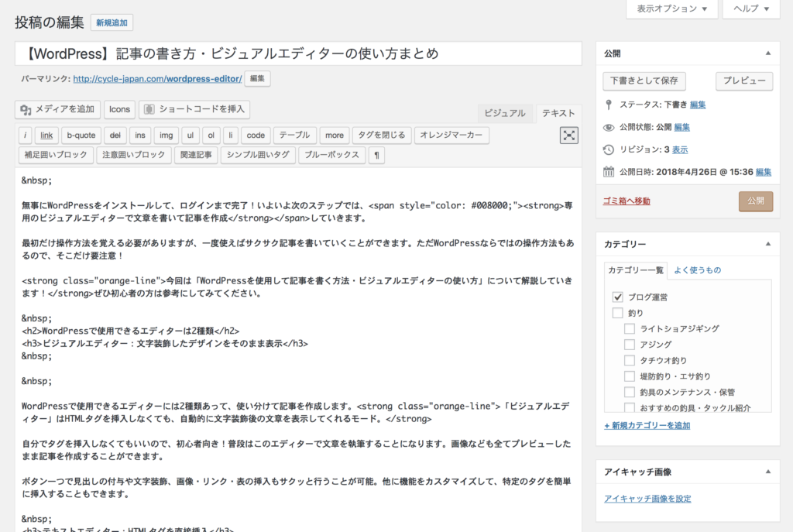Viewport: 793px width, 532px height.
Task: Click the publish date calendar icon
Action: (x=609, y=172)
